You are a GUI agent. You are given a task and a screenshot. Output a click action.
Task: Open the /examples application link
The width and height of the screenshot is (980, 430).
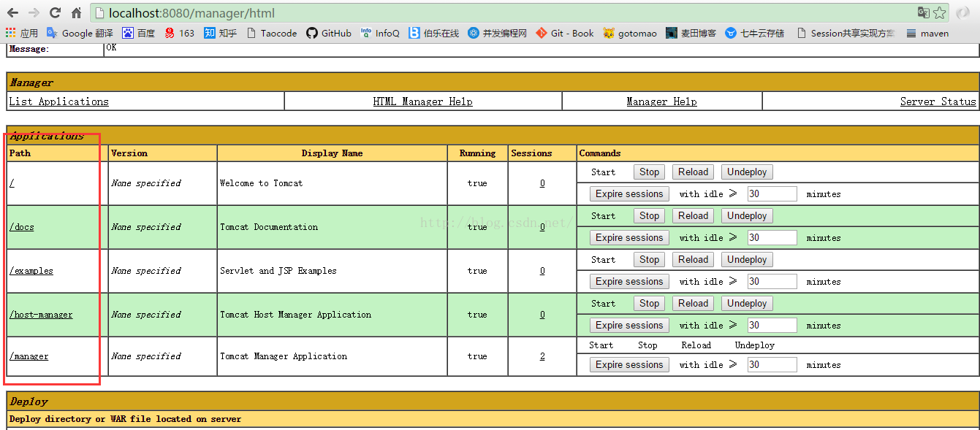click(x=31, y=271)
